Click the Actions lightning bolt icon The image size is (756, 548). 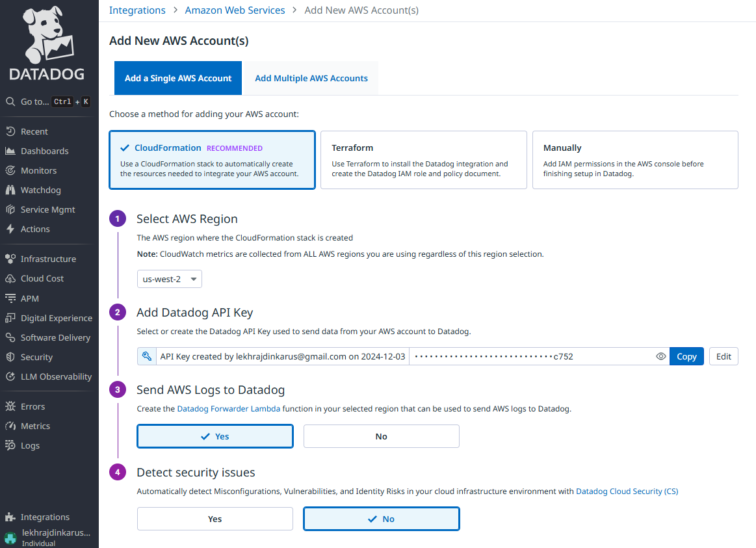[x=10, y=229]
